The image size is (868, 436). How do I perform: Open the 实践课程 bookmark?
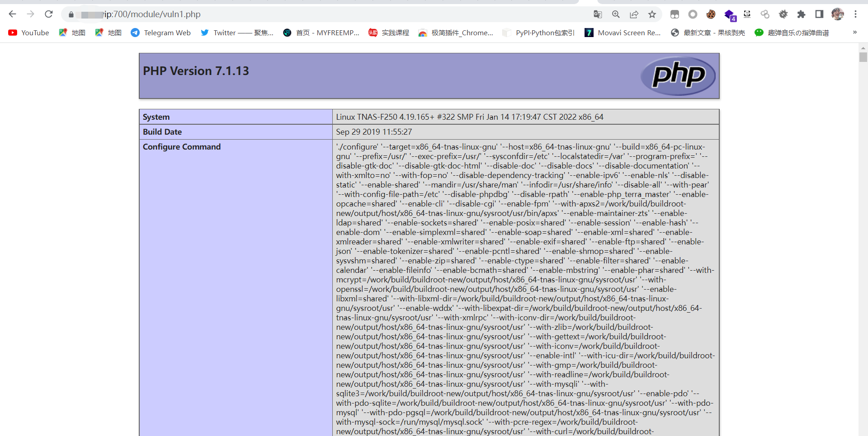click(x=389, y=33)
